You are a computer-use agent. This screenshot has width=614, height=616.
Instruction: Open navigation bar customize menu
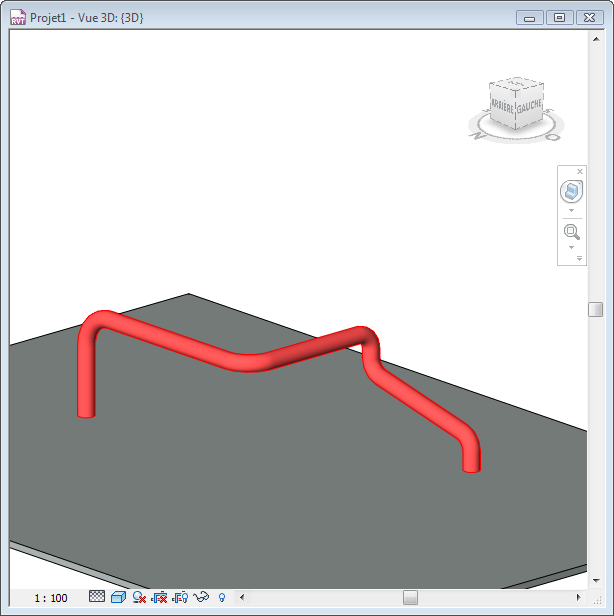[579, 258]
